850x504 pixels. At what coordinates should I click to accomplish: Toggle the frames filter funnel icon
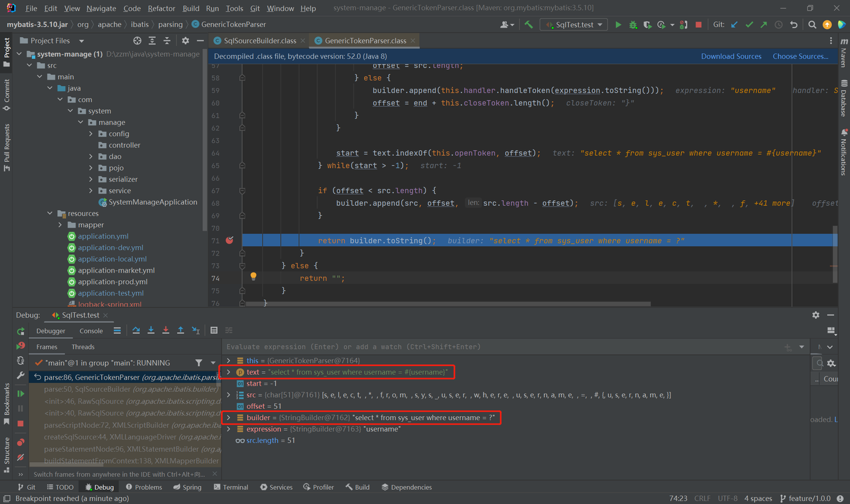(199, 363)
